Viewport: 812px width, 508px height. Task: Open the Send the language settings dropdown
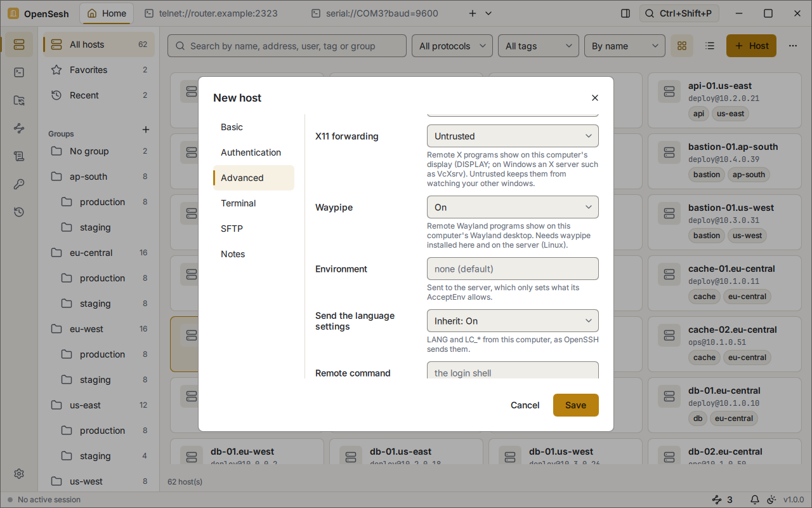click(x=513, y=321)
